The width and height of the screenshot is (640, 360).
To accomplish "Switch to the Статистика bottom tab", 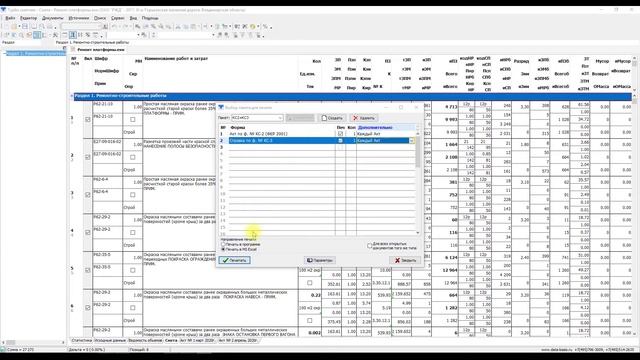I will point(82,340).
